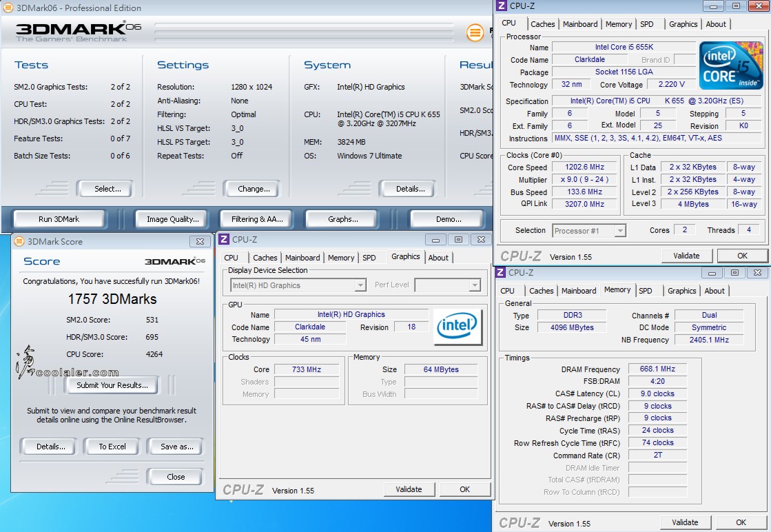The height and width of the screenshot is (532, 771).
Task: Click the NB Frequency value 2405.1 MHz
Action: coord(708,340)
